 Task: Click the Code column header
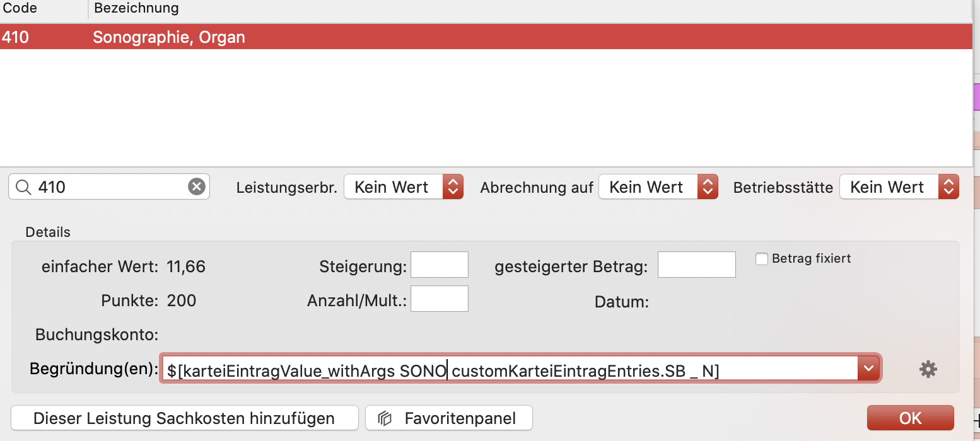(x=20, y=8)
